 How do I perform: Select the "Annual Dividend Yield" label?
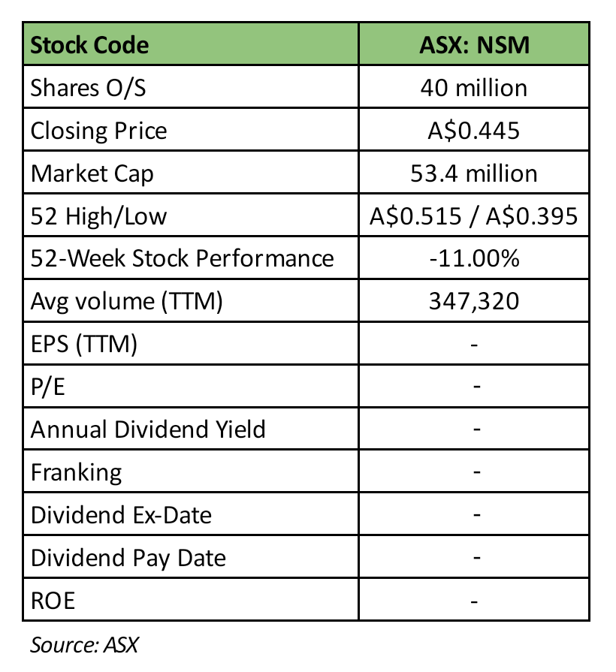148,429
